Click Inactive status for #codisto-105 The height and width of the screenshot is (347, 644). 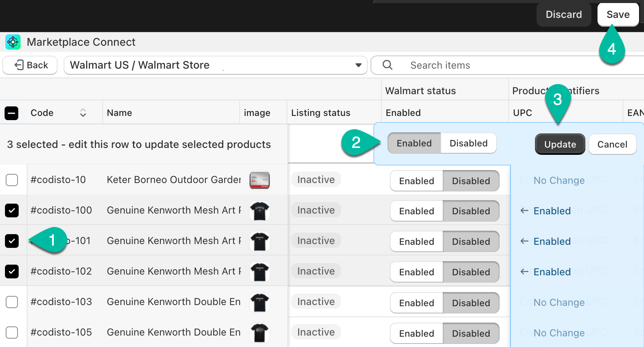click(316, 332)
